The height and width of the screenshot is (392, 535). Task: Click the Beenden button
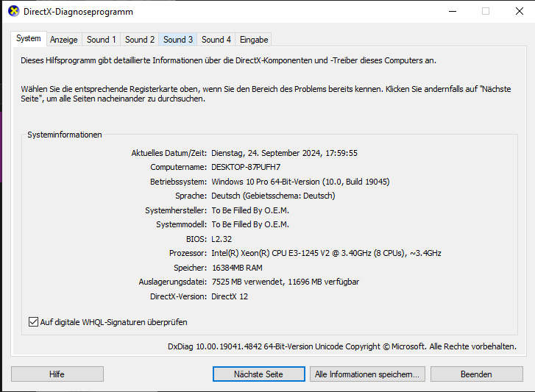[476, 374]
